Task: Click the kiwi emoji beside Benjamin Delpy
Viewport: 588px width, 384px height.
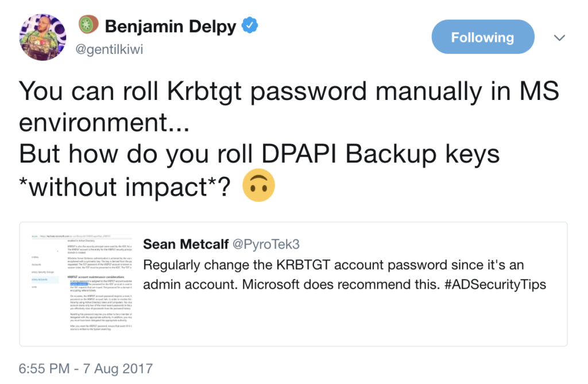Action: click(87, 26)
